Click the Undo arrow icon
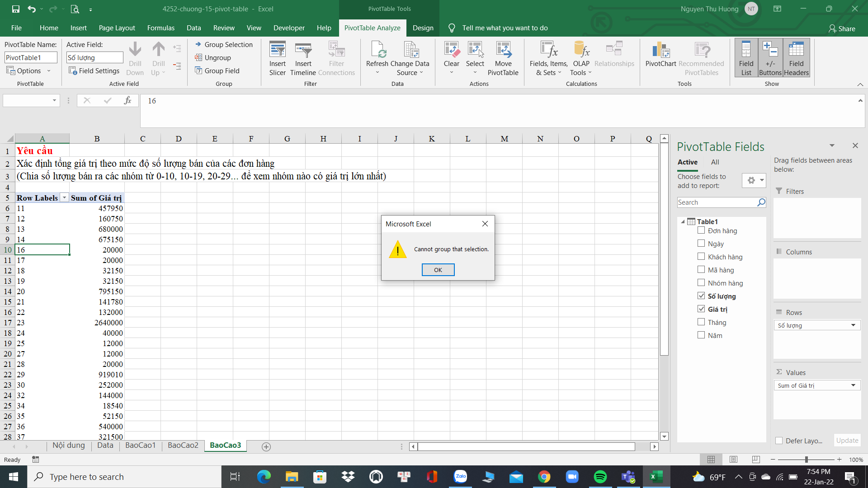This screenshot has height=488, width=868. tap(31, 9)
